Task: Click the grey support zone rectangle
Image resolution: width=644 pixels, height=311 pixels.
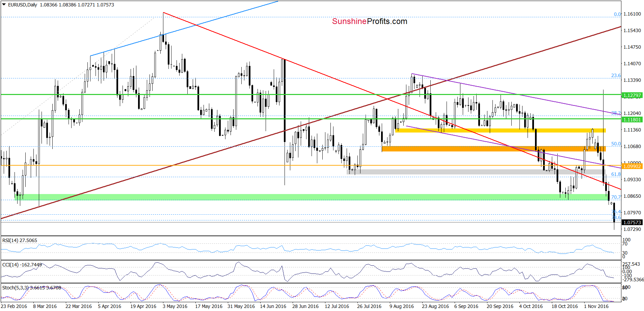Action: [476, 172]
